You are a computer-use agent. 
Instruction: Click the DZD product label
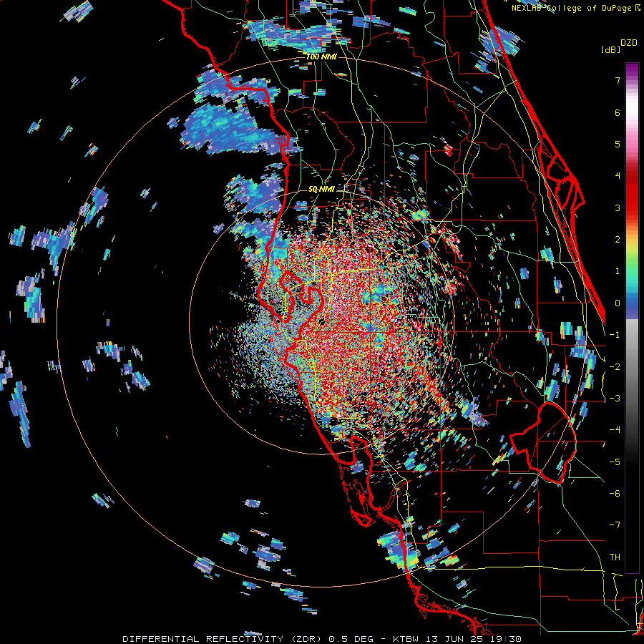pyautogui.click(x=629, y=43)
